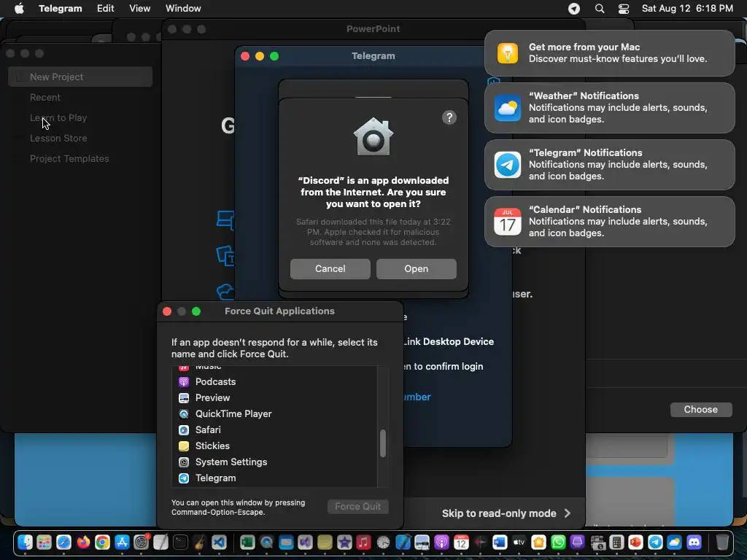
Task: Open Visual Studio Code from the Dock
Action: 219,542
